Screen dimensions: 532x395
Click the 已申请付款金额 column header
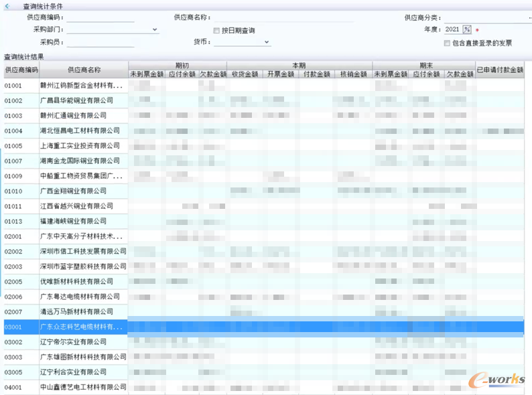coord(500,70)
